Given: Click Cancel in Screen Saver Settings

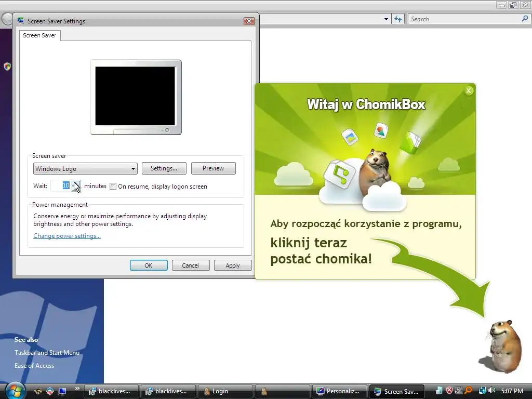Looking at the screenshot, I should coord(190,265).
